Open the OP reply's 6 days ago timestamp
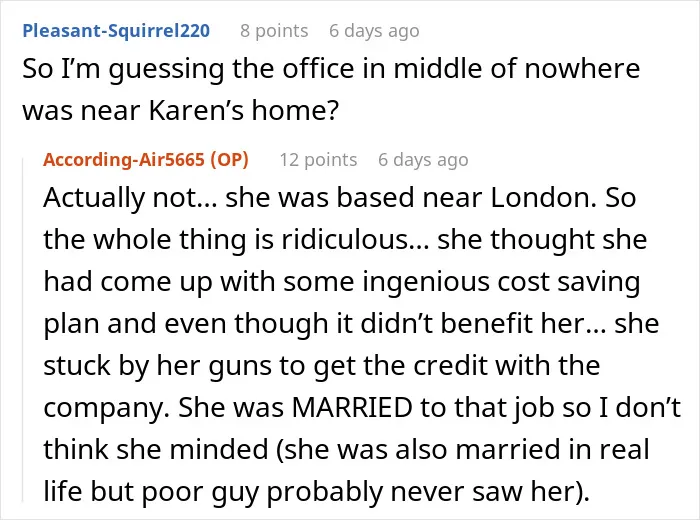The height and width of the screenshot is (520, 700). (423, 159)
